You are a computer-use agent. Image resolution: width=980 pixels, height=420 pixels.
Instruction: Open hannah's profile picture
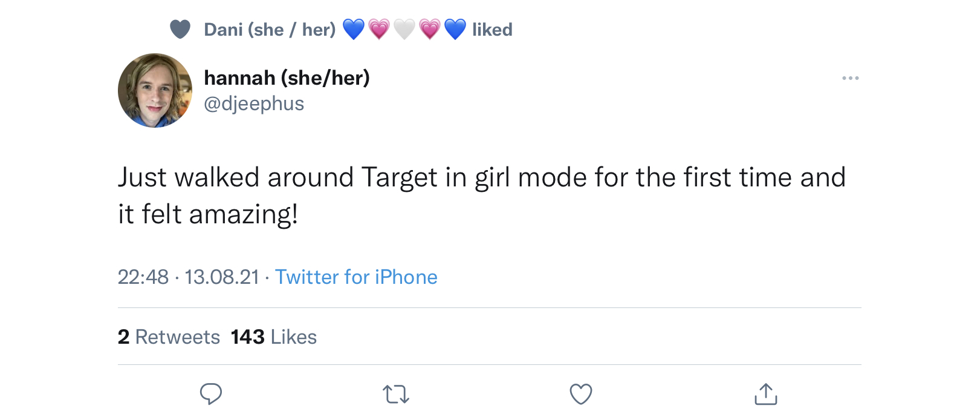(155, 90)
